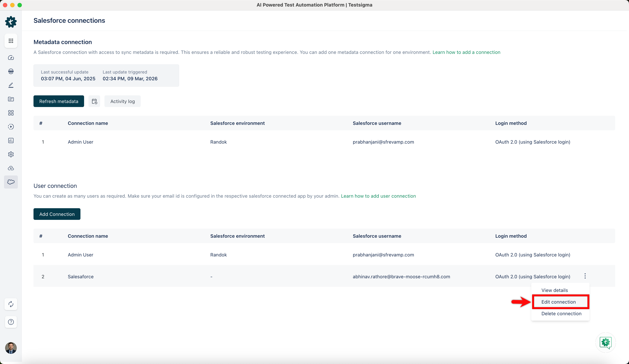Click the Testsigma logo in sidebar
The width and height of the screenshot is (629, 364).
tap(11, 22)
